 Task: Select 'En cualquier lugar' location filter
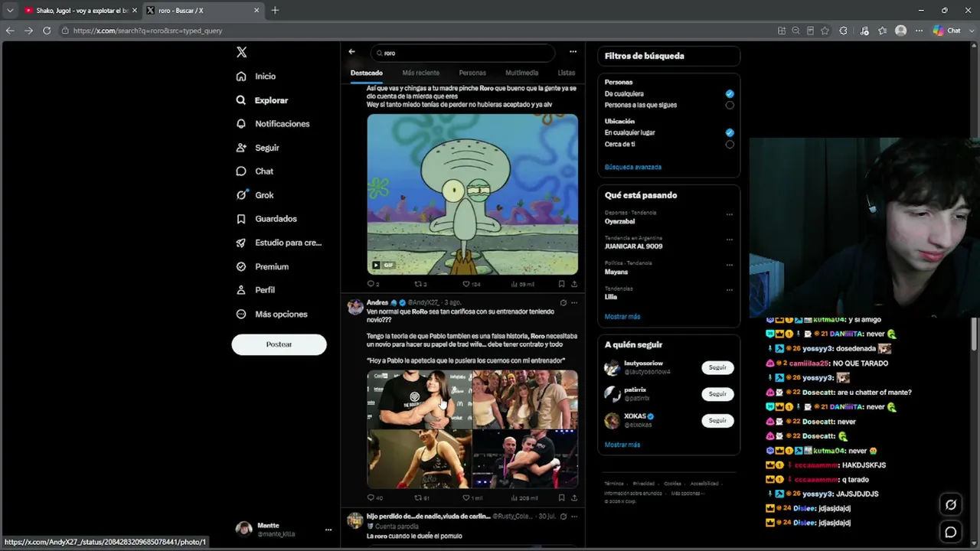coord(730,132)
